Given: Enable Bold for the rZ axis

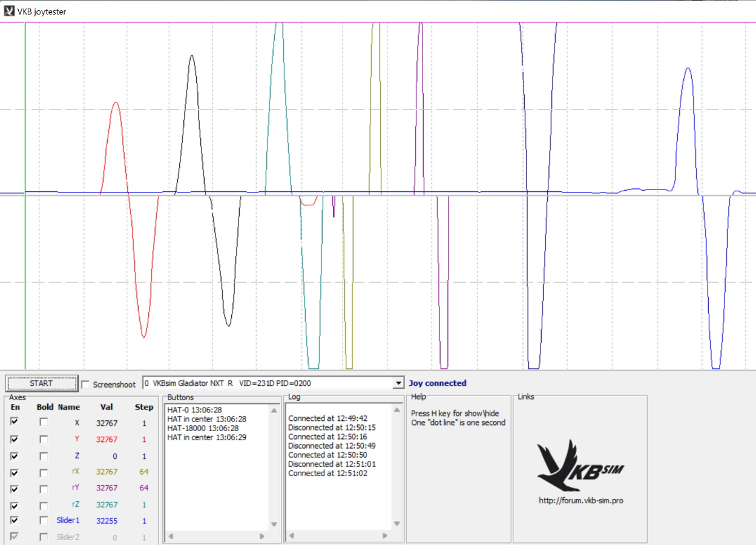Looking at the screenshot, I should point(44,504).
